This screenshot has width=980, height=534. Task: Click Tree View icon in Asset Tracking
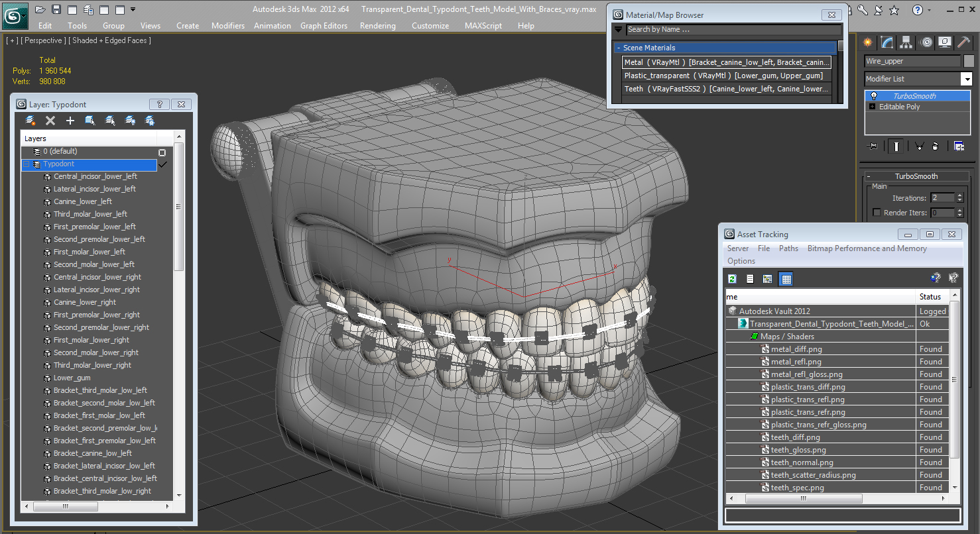[x=767, y=279]
